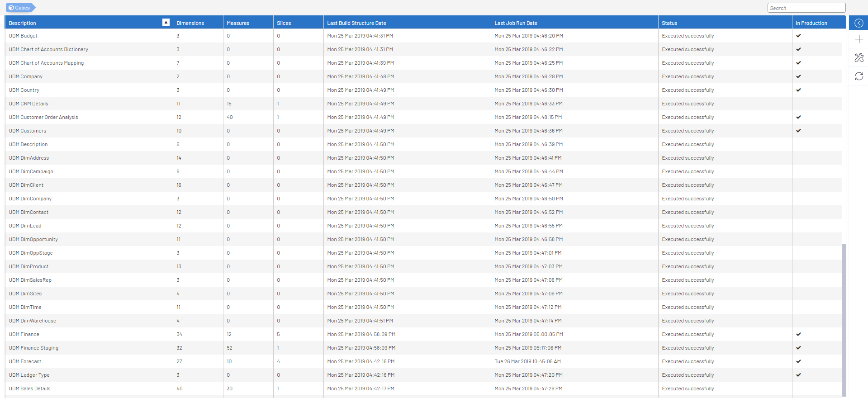Click the Cubes breadcrumb icon
868x398 pixels.
[11, 8]
